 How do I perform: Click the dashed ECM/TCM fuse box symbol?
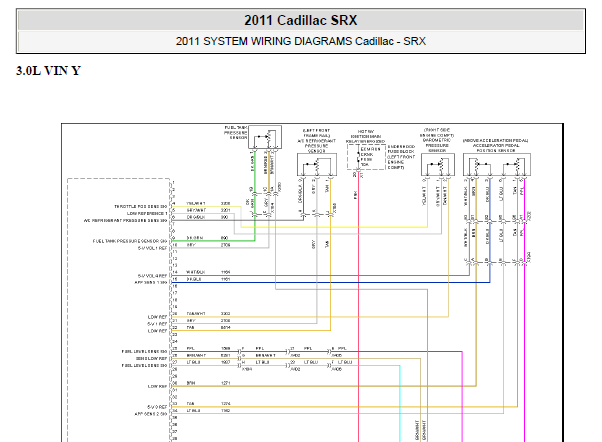point(366,157)
